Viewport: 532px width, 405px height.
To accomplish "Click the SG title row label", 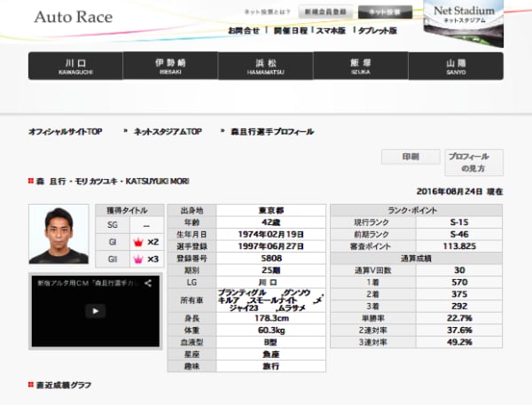I will (113, 225).
